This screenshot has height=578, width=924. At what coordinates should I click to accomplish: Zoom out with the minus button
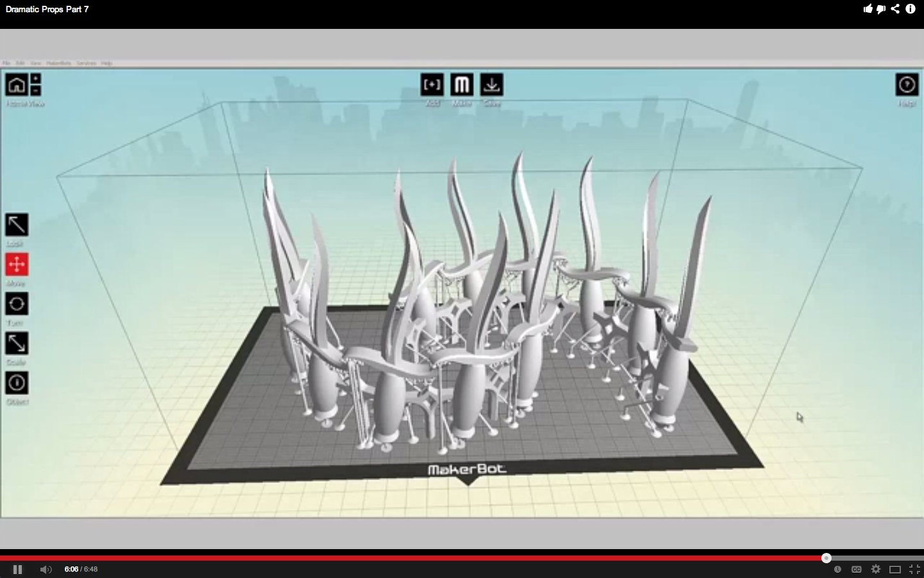point(36,91)
